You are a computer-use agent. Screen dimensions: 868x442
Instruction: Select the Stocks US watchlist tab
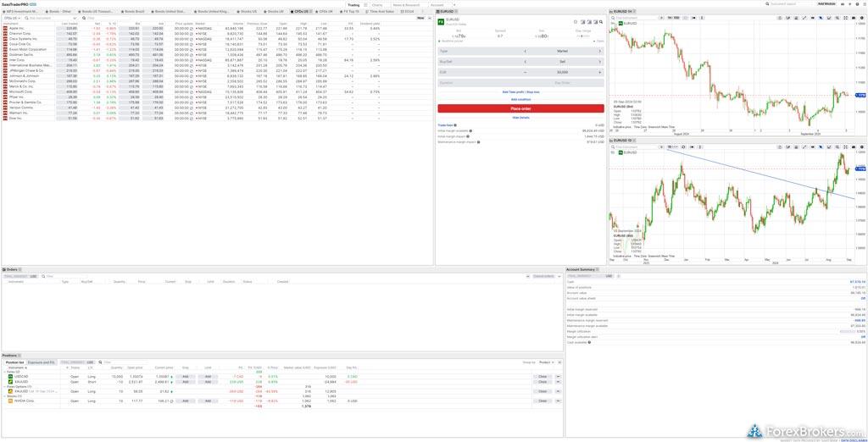(x=247, y=11)
